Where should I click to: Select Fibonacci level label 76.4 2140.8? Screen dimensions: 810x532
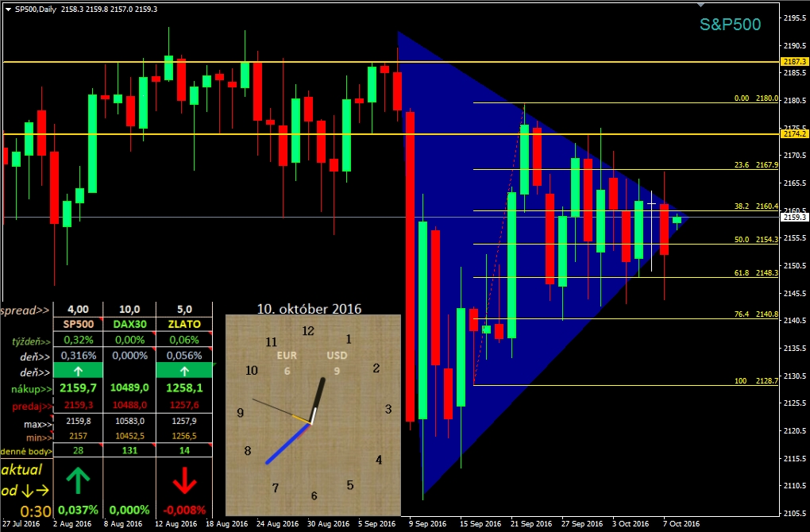tap(756, 314)
